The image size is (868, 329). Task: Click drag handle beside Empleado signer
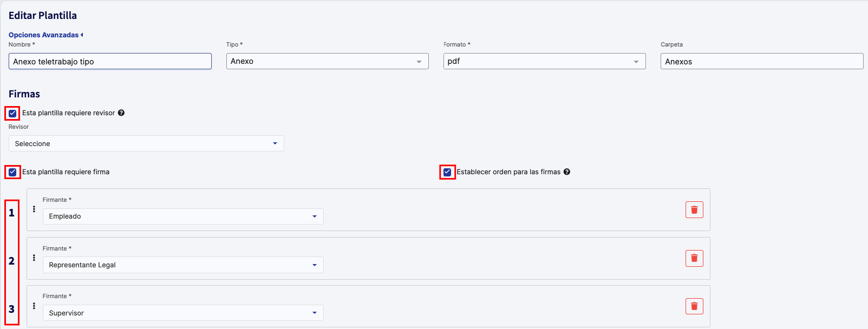coord(34,209)
